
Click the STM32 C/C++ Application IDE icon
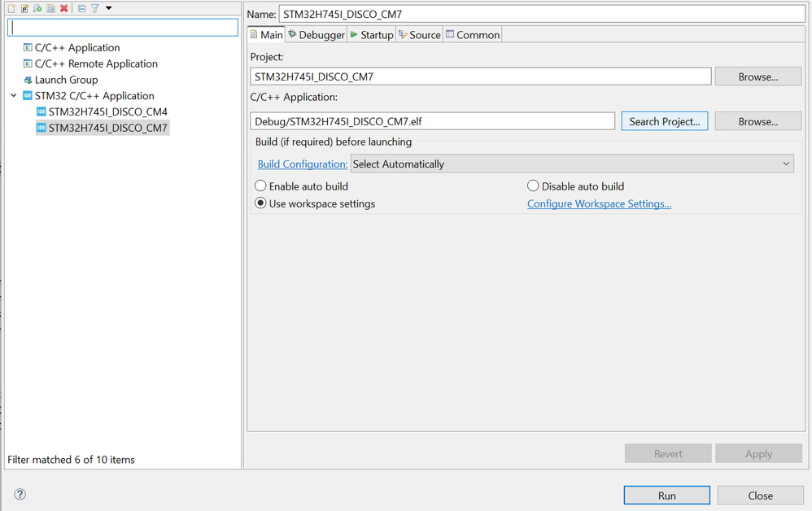pos(28,96)
